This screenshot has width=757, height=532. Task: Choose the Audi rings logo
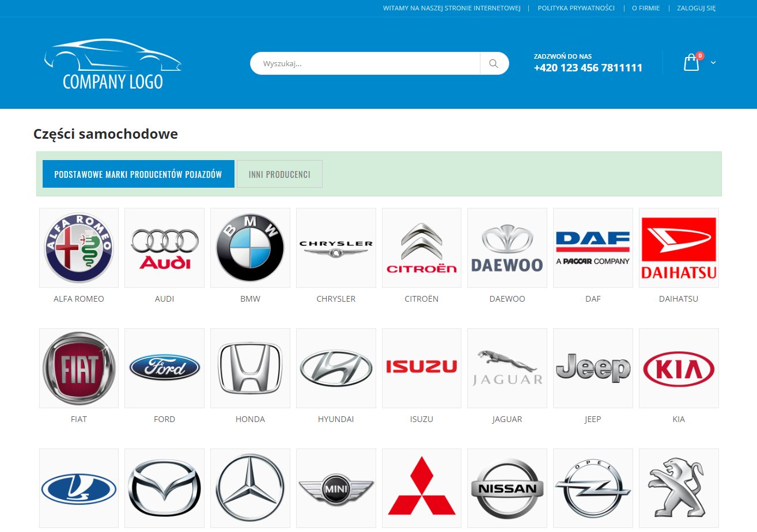point(164,248)
